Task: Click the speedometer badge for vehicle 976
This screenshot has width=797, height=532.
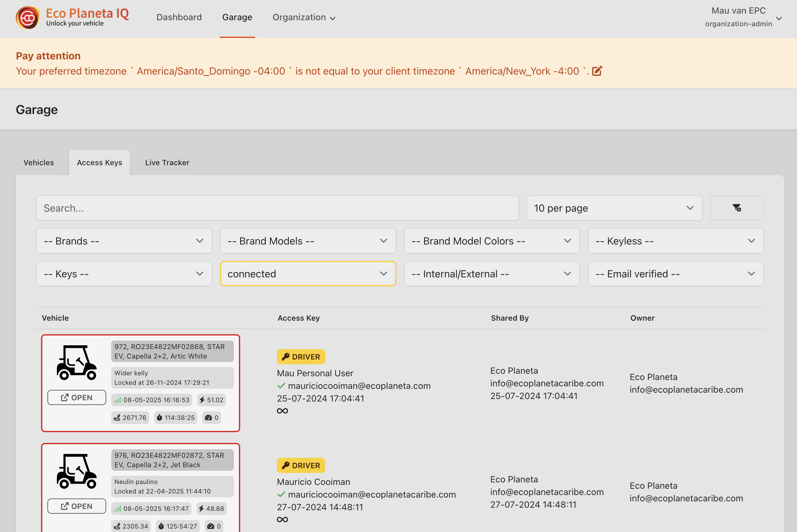Action: tap(214, 526)
